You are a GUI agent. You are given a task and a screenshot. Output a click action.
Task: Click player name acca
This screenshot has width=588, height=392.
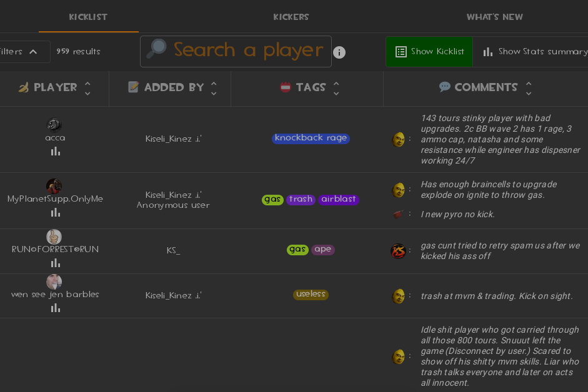[x=55, y=138]
